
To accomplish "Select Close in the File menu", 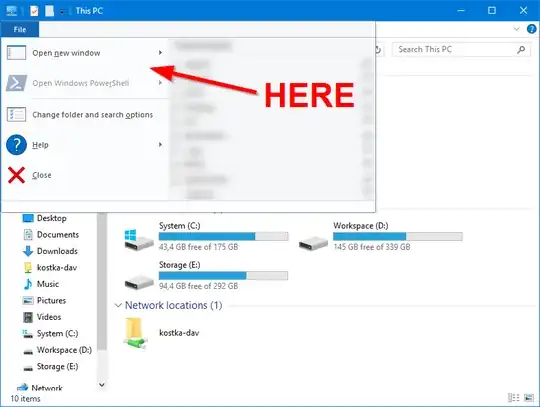I will [x=85, y=175].
